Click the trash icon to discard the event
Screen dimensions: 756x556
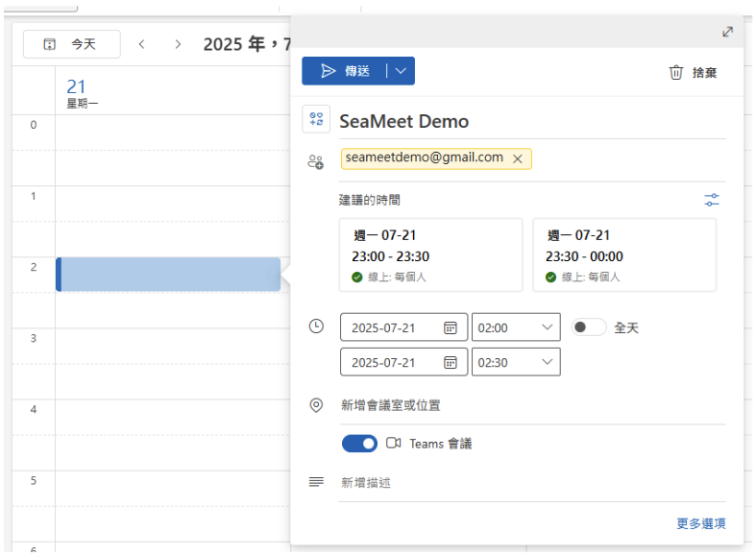coord(676,73)
